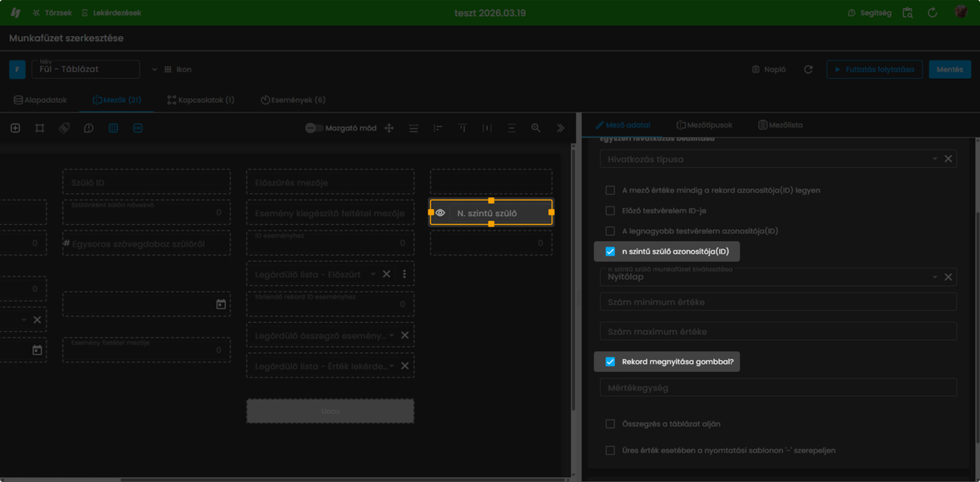Clear the Nyitólap workbook selection
Viewport: 980px width, 482px height.
pos(948,277)
